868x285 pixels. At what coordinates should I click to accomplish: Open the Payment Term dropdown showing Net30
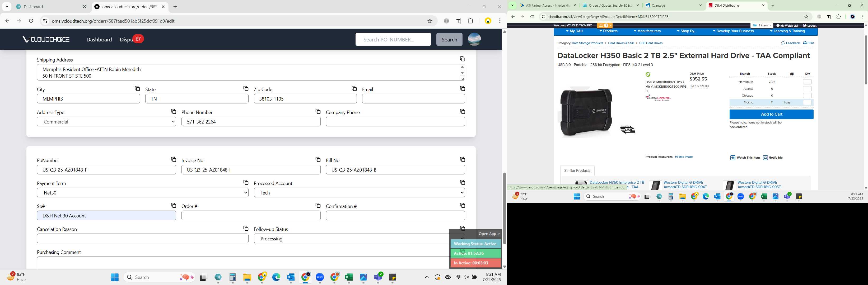143,193
